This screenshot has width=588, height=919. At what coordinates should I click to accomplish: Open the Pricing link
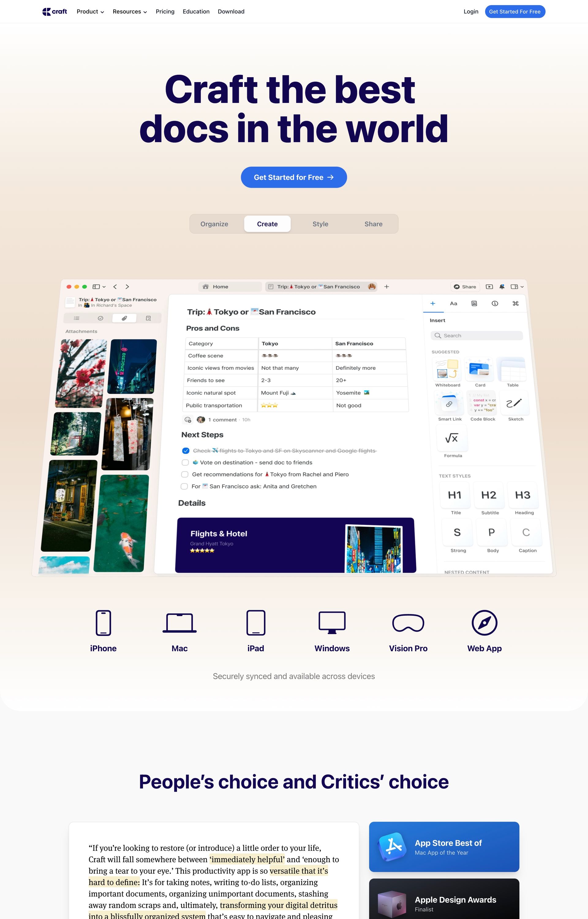165,11
